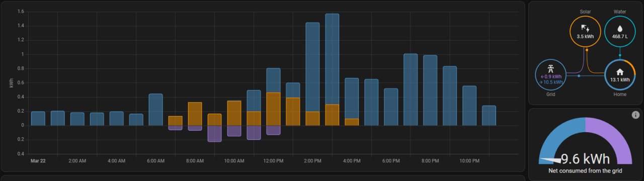The height and width of the screenshot is (181, 644).
Task: Click the blue bar at 6 AM
Action: pos(155,110)
